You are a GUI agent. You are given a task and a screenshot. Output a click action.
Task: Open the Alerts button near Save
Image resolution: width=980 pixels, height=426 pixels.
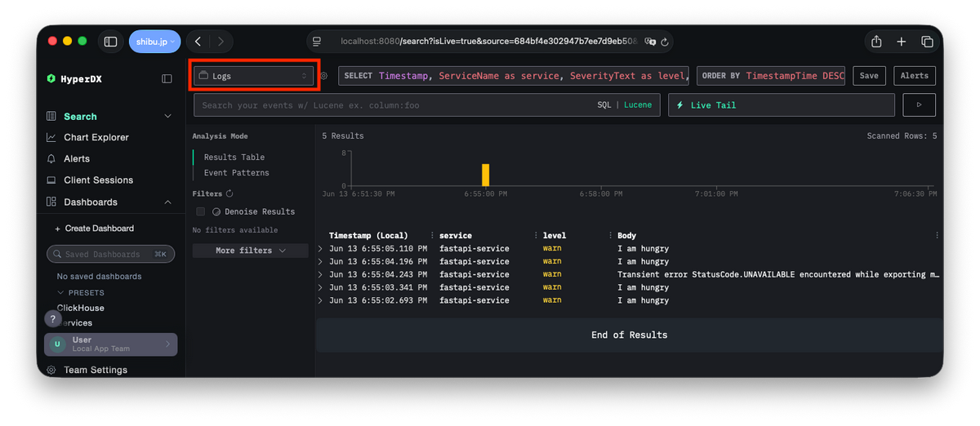(x=914, y=76)
